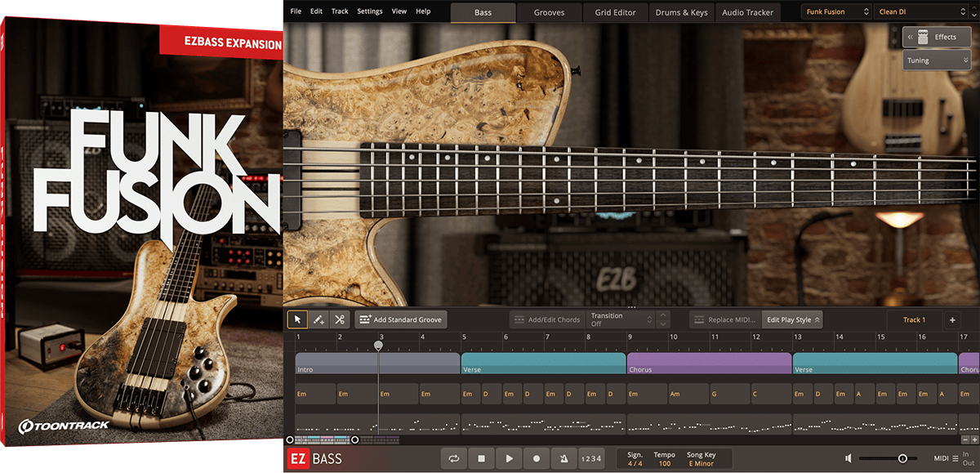Open the Settings menu
This screenshot has width=980, height=473.
pyautogui.click(x=369, y=11)
